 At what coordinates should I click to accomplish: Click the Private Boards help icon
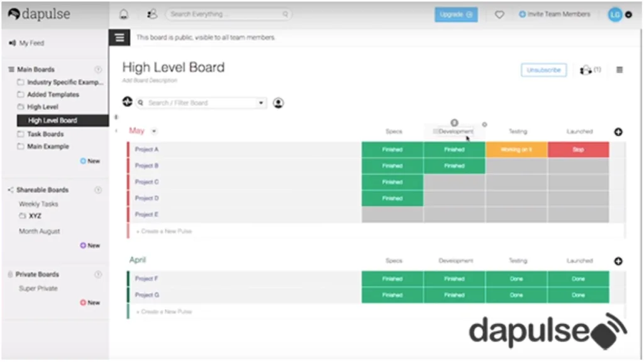coord(98,274)
